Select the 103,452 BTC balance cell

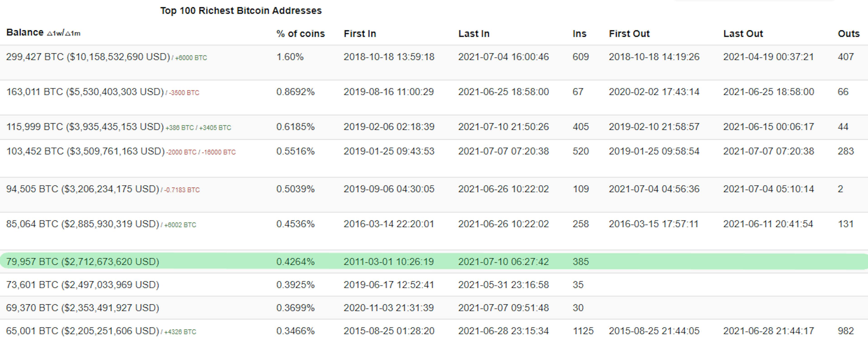85,151
